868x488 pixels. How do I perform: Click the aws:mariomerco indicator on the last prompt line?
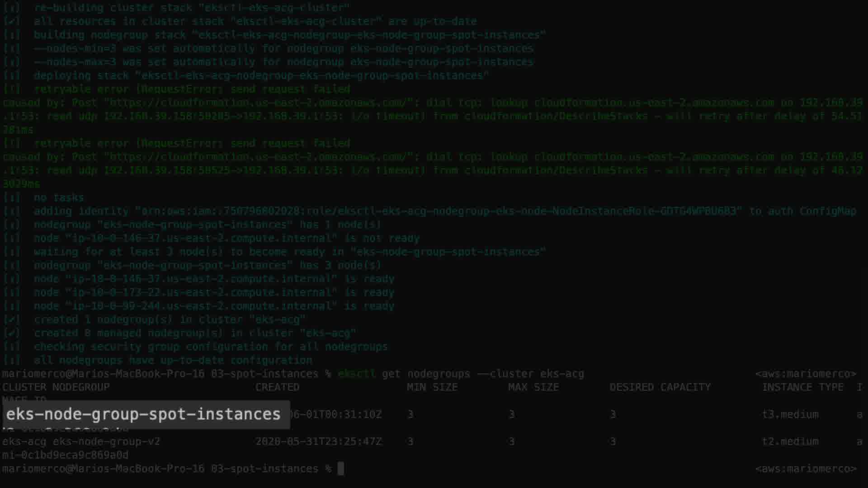pyautogui.click(x=806, y=469)
